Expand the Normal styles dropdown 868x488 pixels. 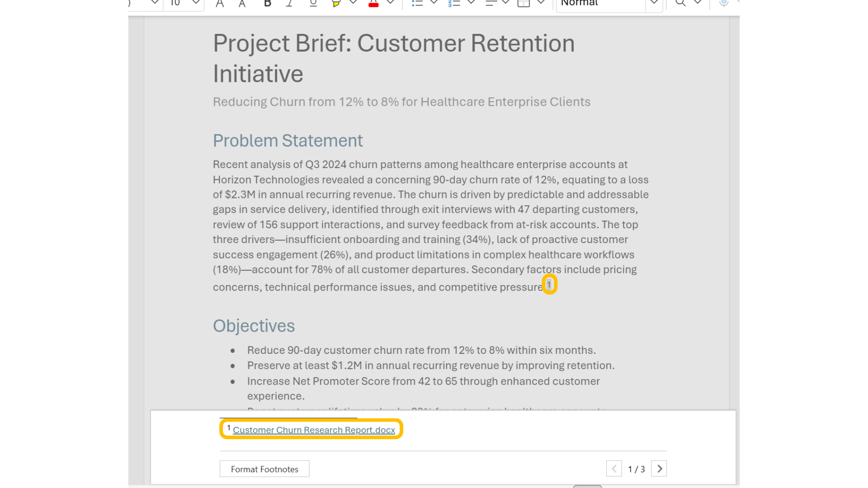(654, 3)
